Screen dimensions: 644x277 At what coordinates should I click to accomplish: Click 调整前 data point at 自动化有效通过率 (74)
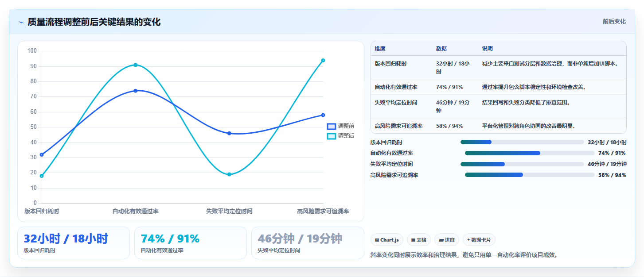coord(136,91)
